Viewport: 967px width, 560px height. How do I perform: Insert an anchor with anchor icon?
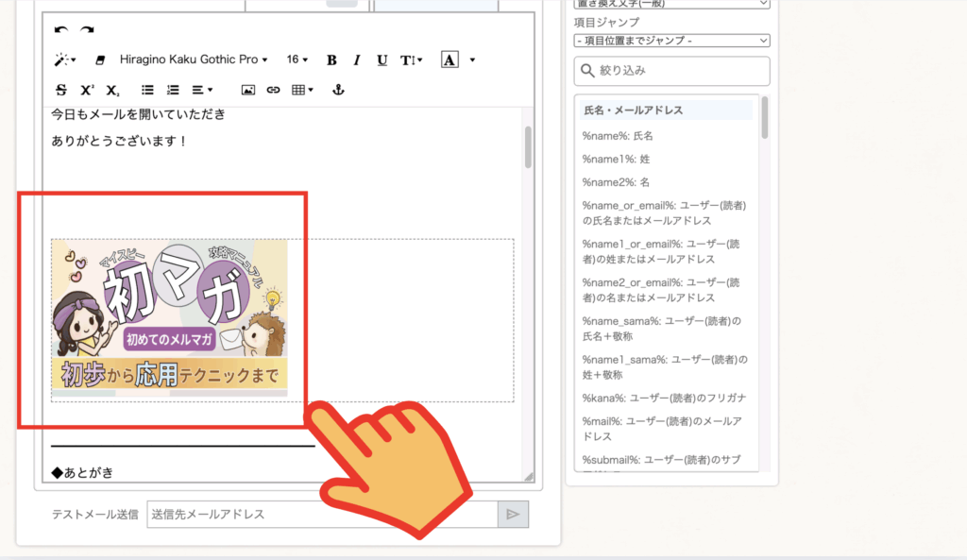click(x=339, y=90)
